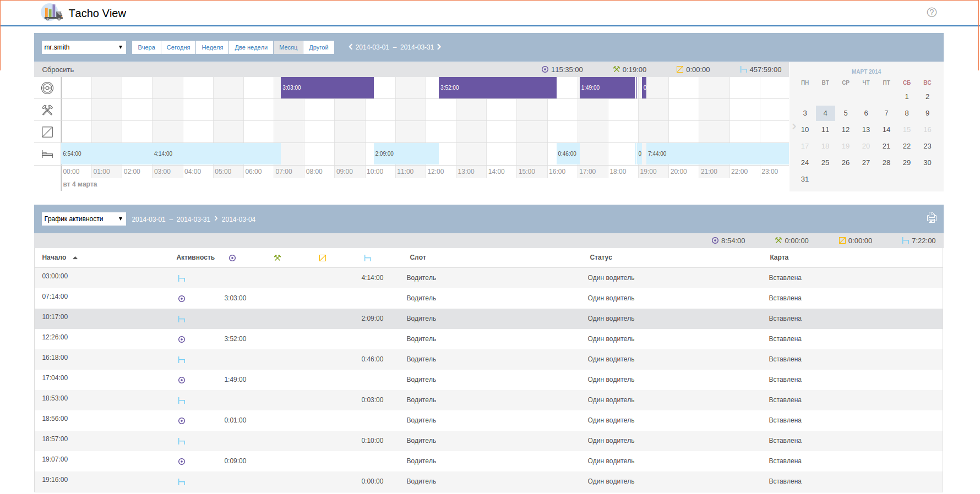Click the driving column icon in table header
980x494 pixels.
[232, 258]
